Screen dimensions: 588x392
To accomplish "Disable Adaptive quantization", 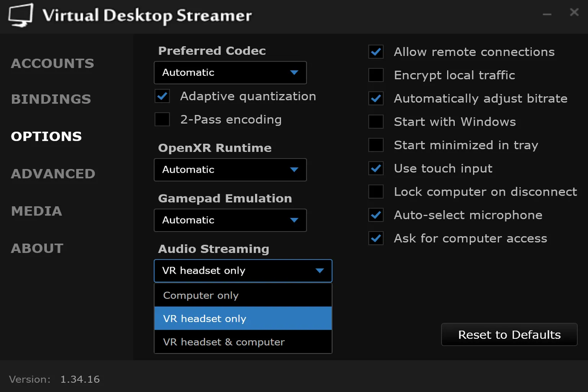I will [x=162, y=96].
